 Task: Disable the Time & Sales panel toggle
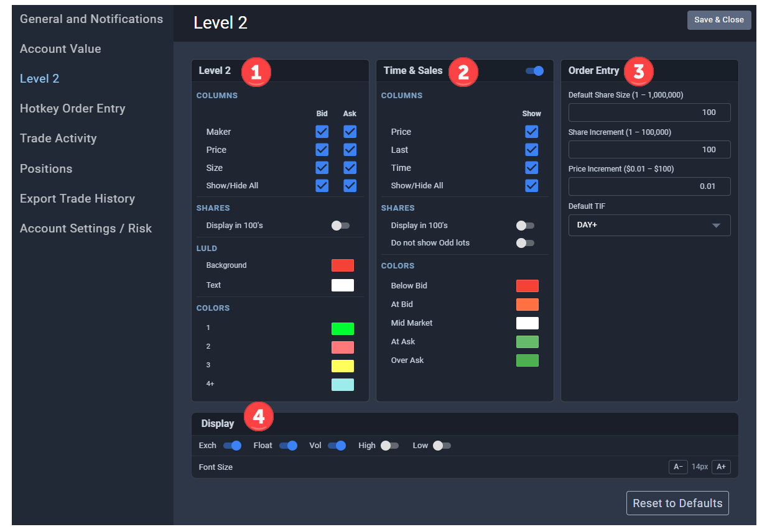[535, 71]
